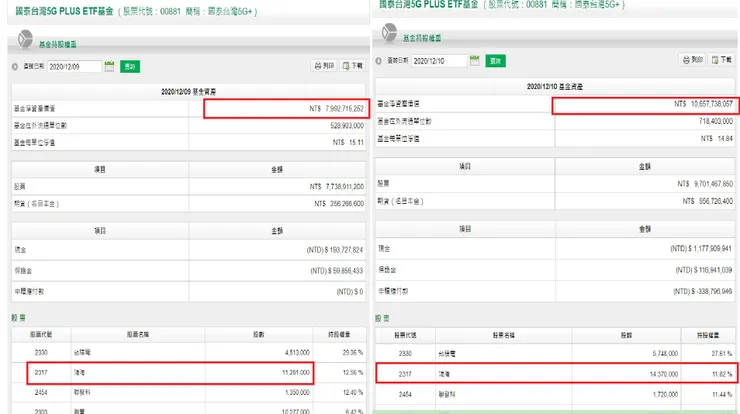Click stock code 2330 on the 2020/12/09 page
Screen dimensions: 740x414
pyautogui.click(x=41, y=353)
